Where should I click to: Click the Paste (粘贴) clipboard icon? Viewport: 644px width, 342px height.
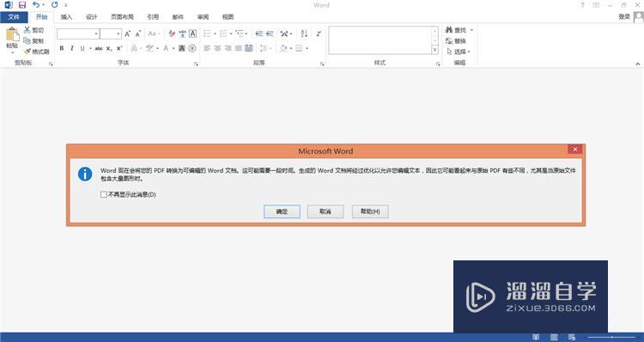click(12, 35)
